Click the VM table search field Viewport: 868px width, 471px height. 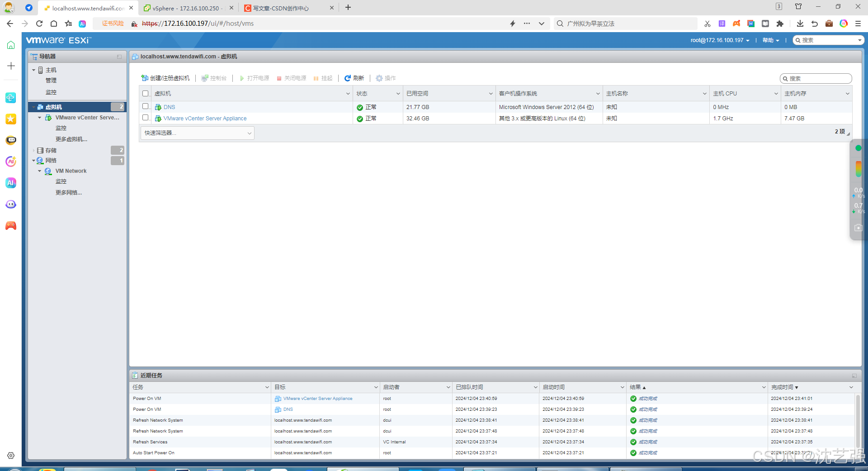(x=816, y=79)
